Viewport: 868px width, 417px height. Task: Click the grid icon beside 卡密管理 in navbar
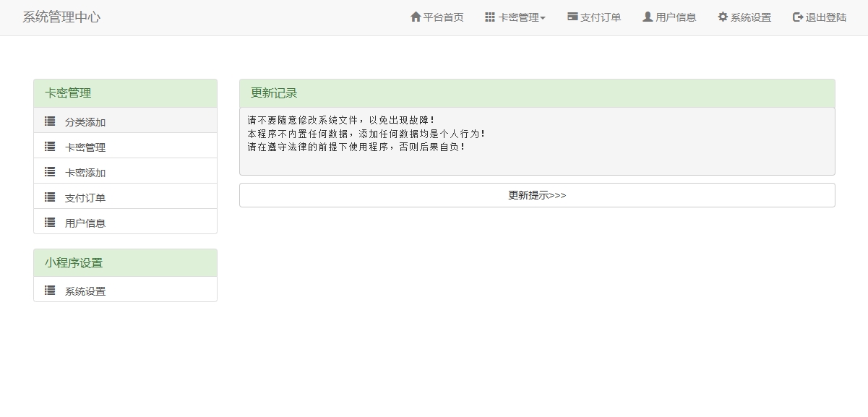(490, 17)
